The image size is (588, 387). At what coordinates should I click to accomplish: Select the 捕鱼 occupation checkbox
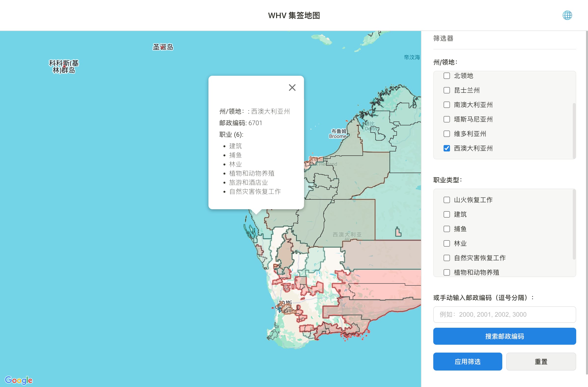447,229
